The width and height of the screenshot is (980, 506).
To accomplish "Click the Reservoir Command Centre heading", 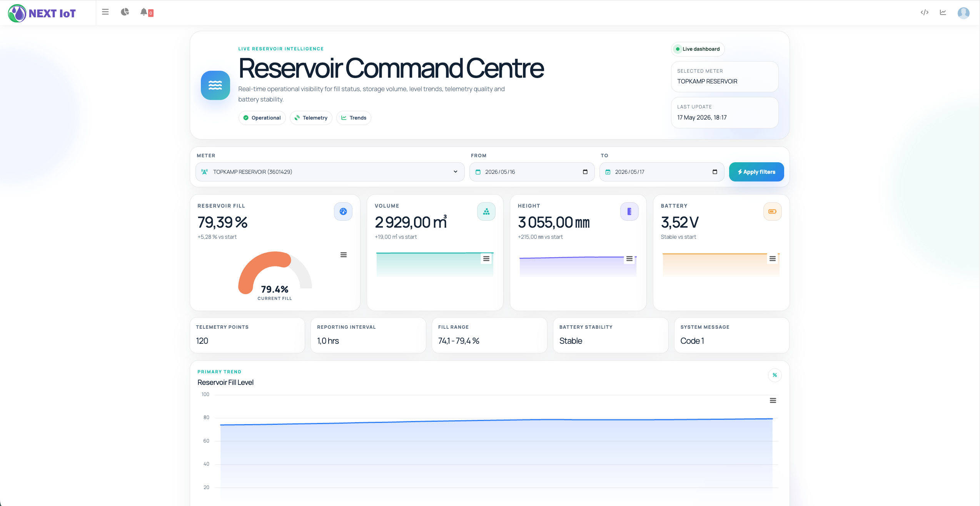I will 391,68.
